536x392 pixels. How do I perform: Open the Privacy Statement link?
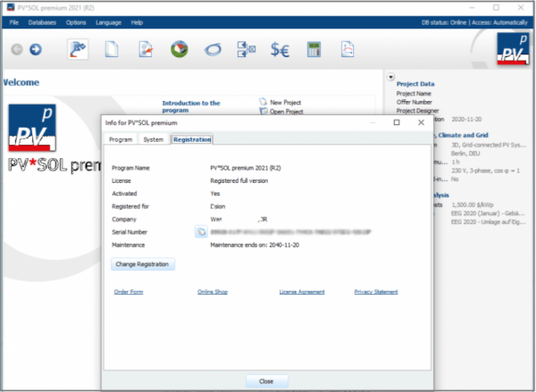tap(375, 292)
